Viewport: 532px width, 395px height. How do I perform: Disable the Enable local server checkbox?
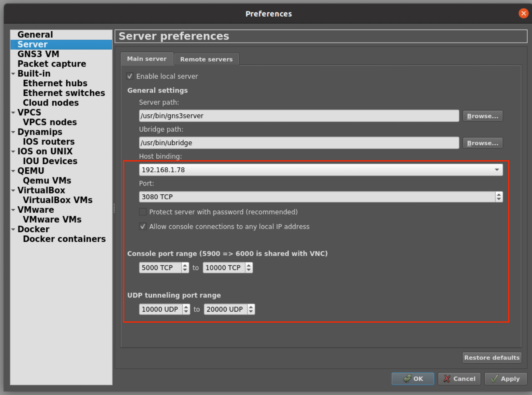click(130, 76)
